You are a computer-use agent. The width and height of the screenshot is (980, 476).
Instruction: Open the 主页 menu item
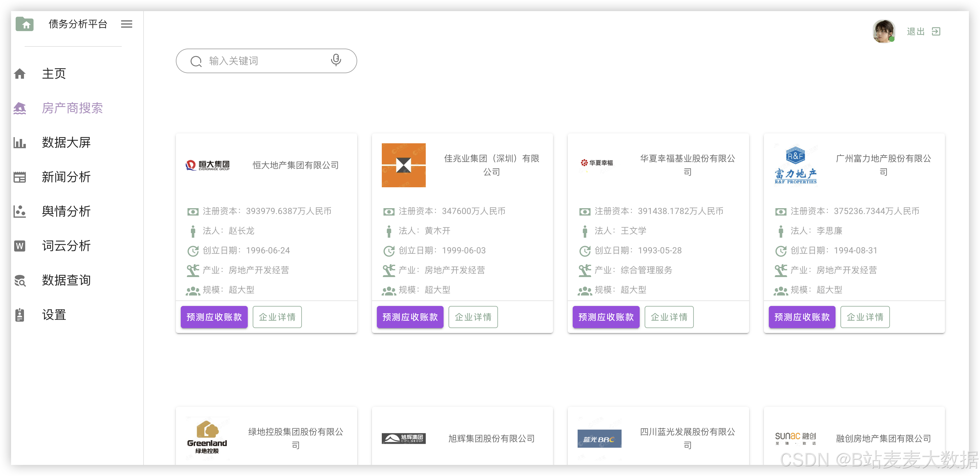53,74
